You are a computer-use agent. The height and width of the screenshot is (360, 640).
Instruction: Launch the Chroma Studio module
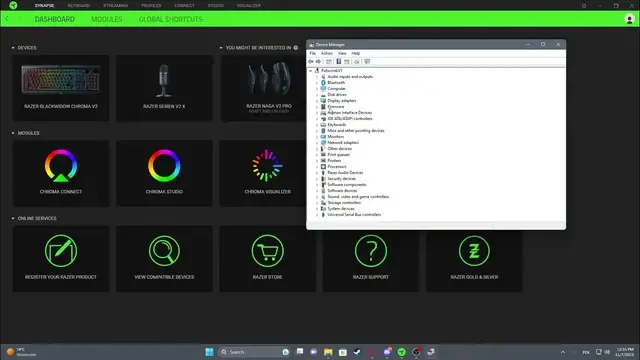pyautogui.click(x=164, y=173)
